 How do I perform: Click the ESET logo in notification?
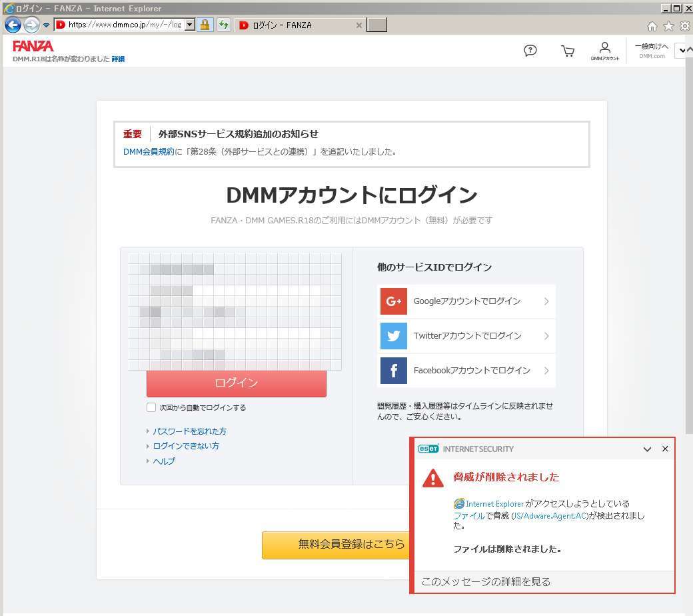[428, 449]
